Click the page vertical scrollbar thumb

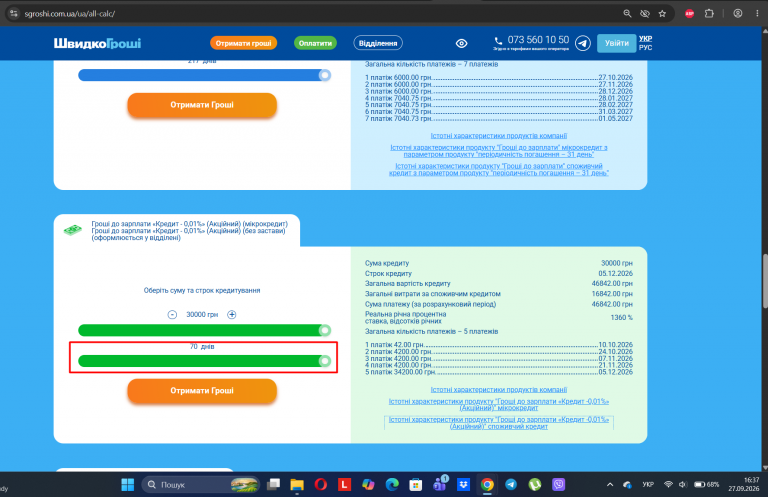click(x=765, y=282)
